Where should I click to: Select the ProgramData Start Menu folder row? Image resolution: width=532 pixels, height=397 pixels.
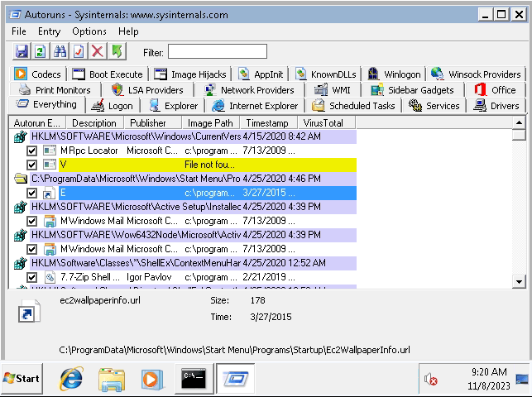coord(193,179)
